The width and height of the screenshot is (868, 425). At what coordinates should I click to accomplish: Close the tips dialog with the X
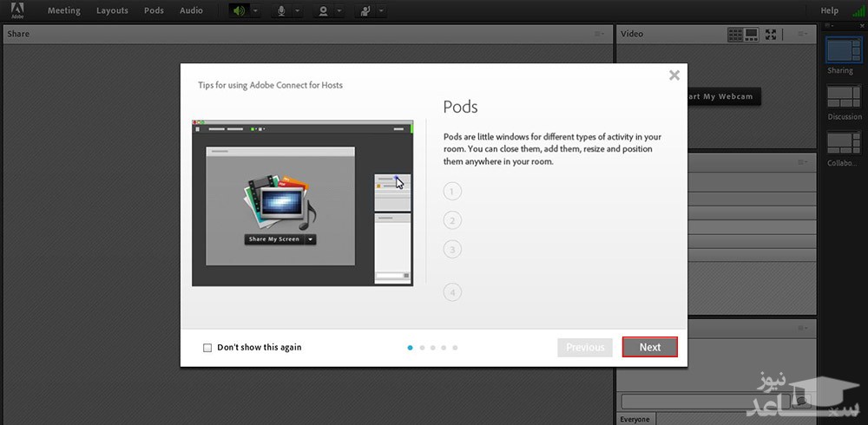tap(674, 75)
